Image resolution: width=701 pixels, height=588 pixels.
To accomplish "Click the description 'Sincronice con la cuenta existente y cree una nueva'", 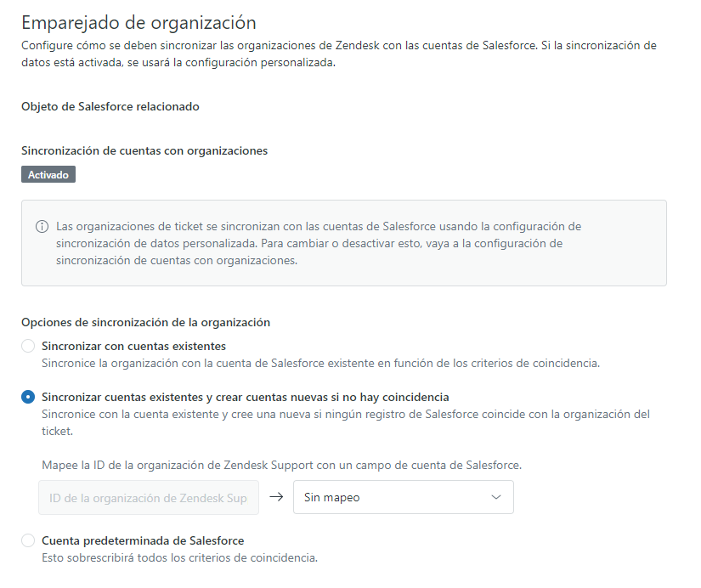I will tap(346, 422).
